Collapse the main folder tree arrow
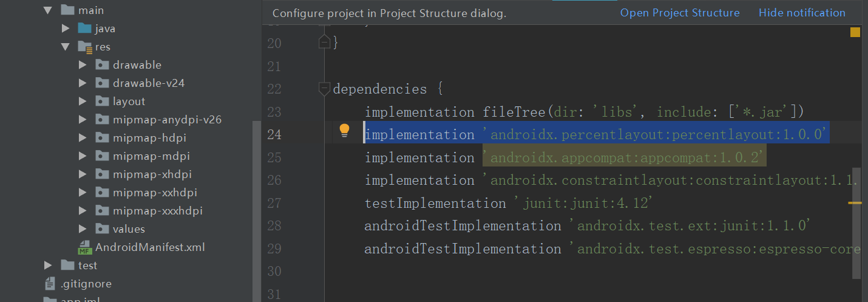The image size is (868, 302). click(48, 10)
